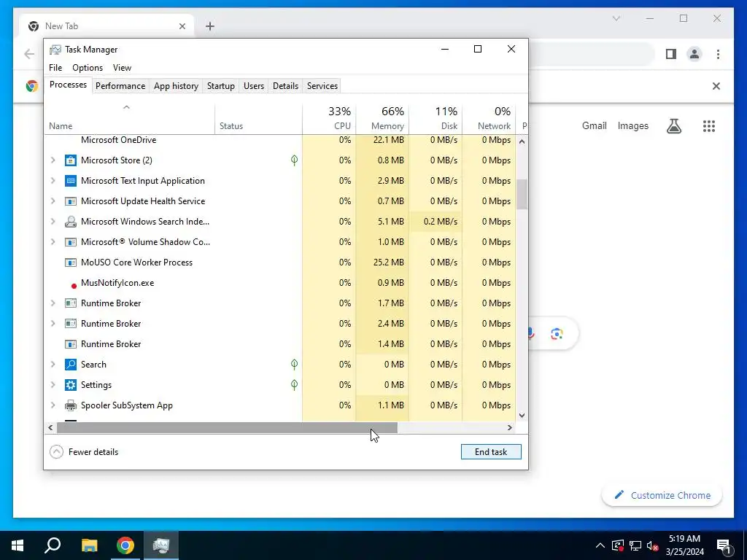Expand Microsoft Windows Search Indexer row
Image resolution: width=747 pixels, height=560 pixels.
[x=53, y=222]
